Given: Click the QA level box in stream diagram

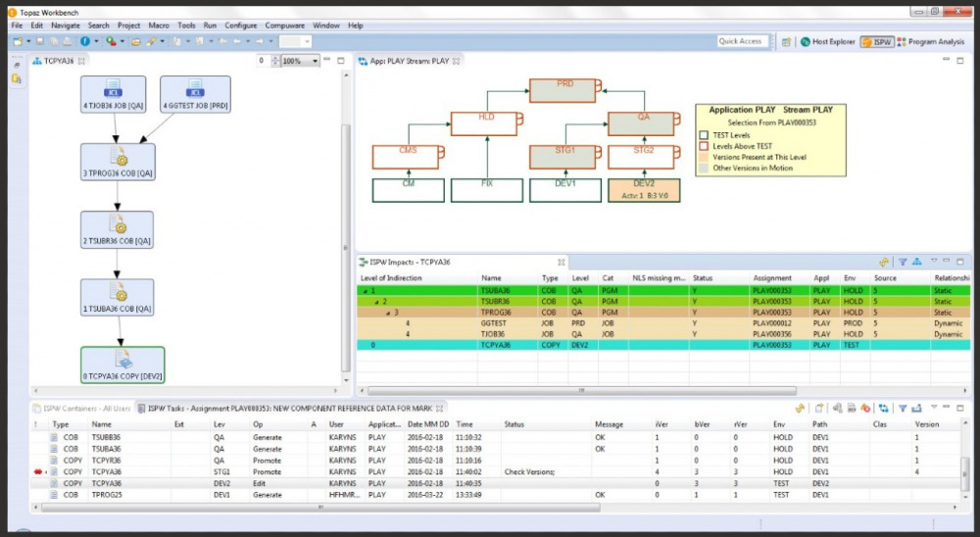Looking at the screenshot, I should (x=641, y=123).
